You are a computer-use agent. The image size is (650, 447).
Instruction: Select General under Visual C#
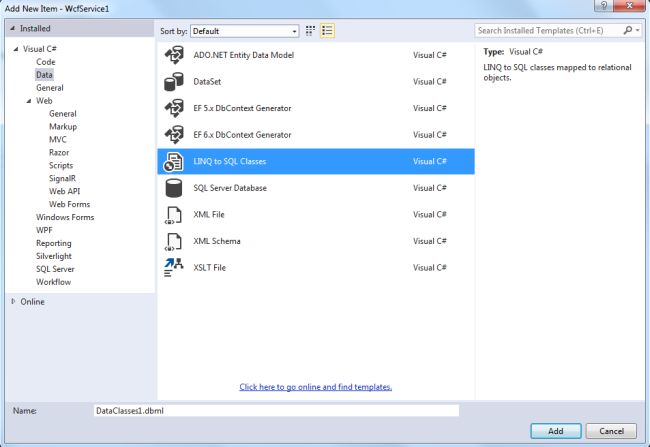50,88
